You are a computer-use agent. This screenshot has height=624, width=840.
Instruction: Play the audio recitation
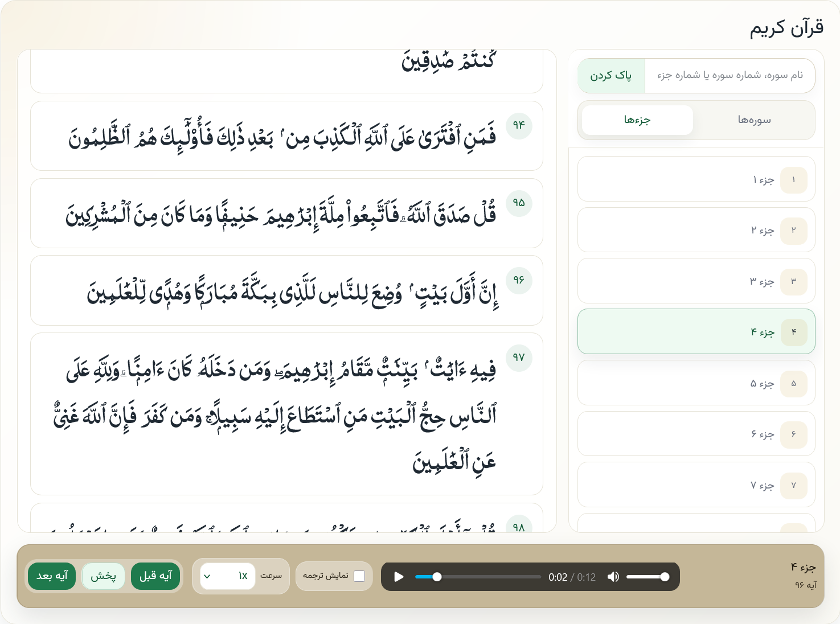(x=399, y=577)
